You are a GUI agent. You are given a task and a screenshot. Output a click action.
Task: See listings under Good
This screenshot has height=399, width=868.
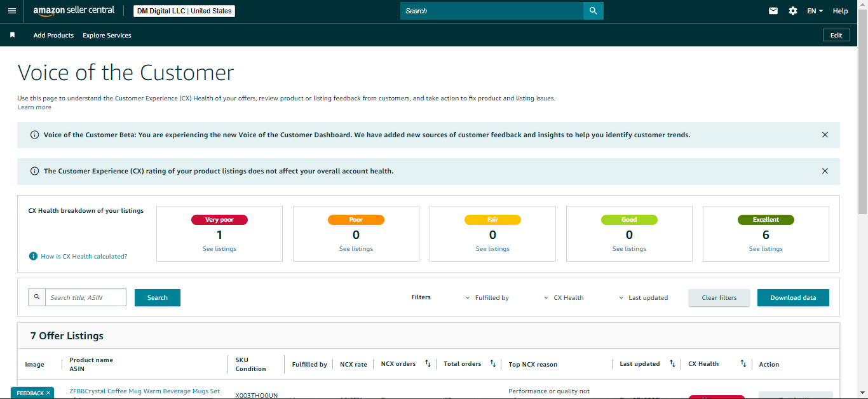pos(629,248)
